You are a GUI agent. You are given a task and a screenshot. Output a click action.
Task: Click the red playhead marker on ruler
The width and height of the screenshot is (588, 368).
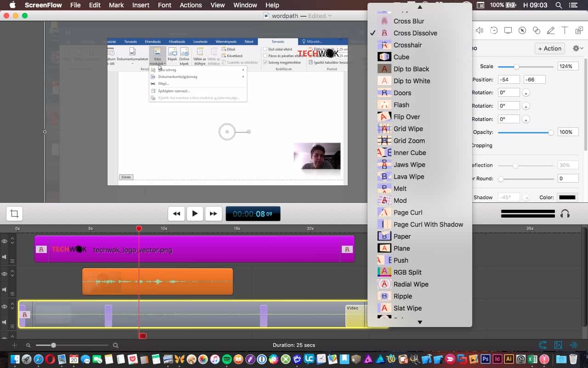[x=139, y=229]
